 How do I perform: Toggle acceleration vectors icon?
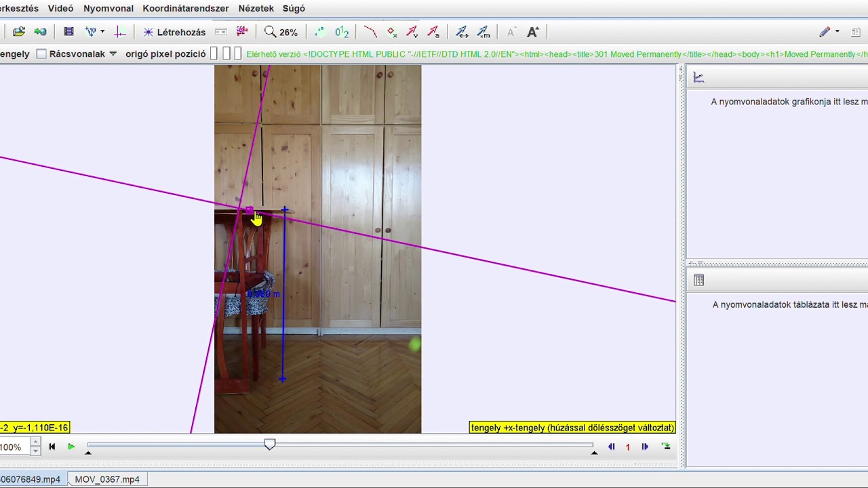coord(433,32)
